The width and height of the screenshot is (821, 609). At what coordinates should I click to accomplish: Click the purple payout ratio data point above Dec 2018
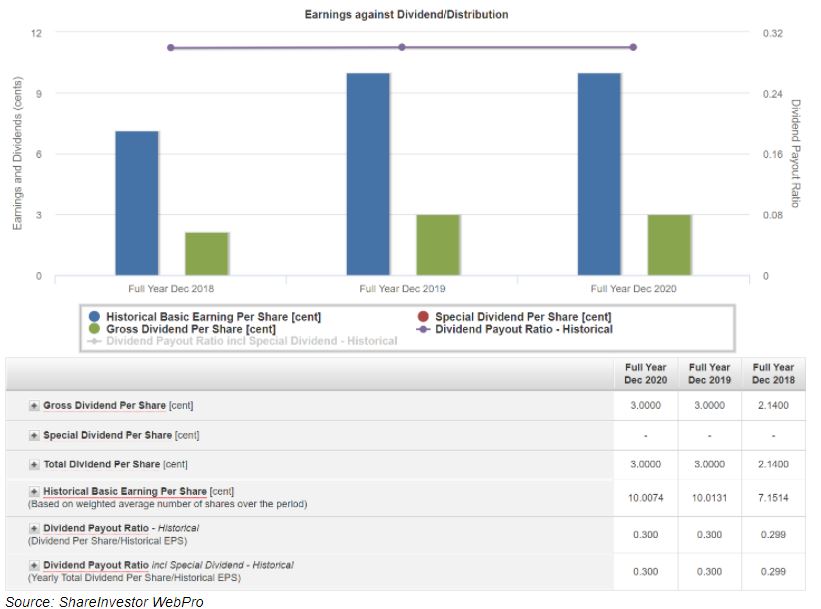click(171, 48)
